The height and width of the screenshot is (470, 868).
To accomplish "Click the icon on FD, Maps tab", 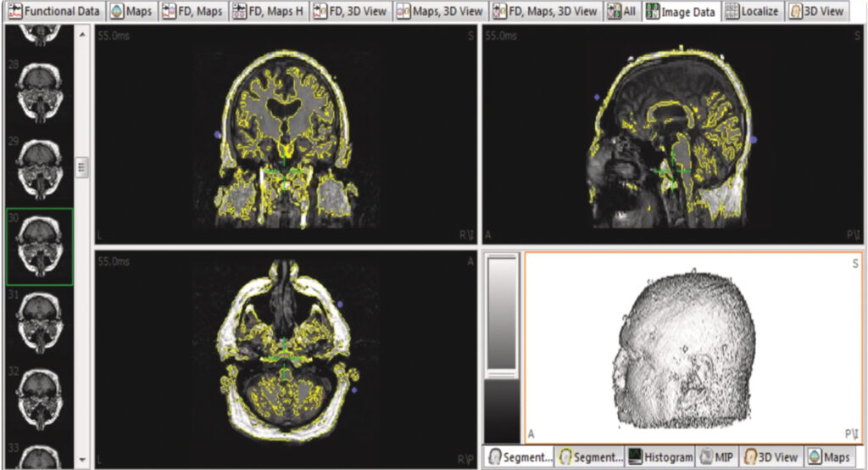I will point(170,11).
